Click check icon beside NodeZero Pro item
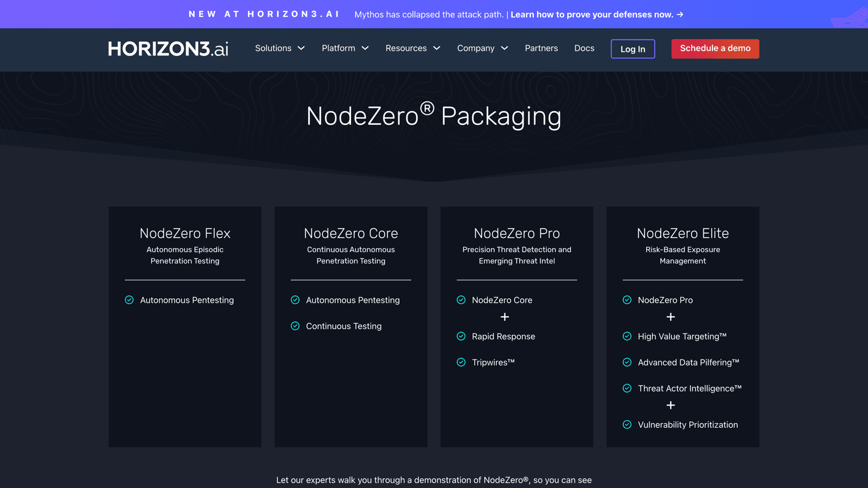868x488 pixels. 627,300
